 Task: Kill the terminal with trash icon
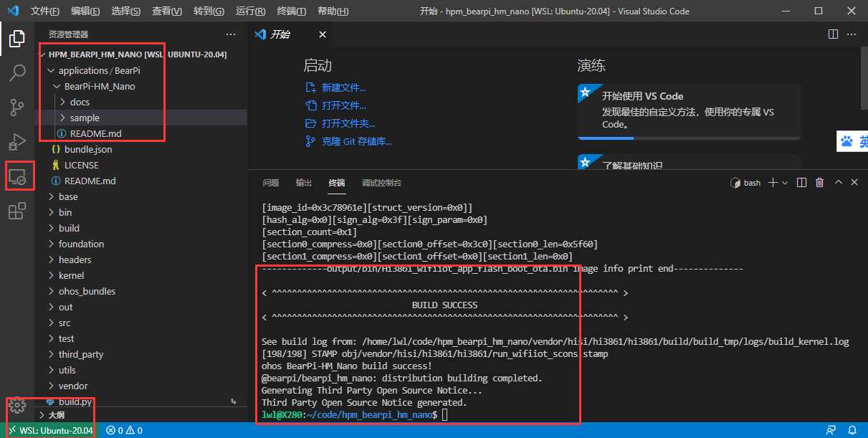tap(820, 183)
